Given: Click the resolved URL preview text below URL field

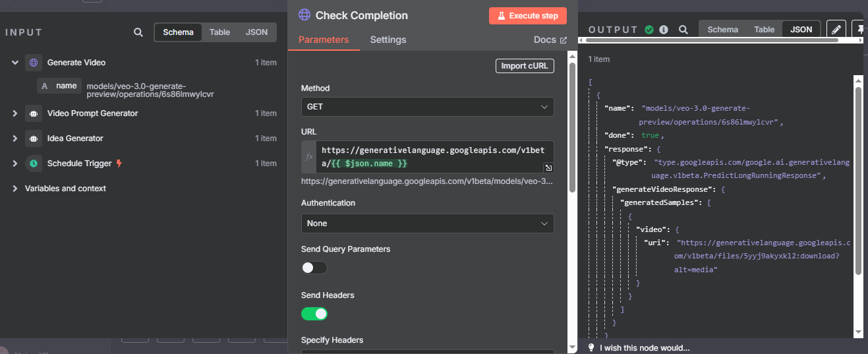Looking at the screenshot, I should (x=427, y=181).
